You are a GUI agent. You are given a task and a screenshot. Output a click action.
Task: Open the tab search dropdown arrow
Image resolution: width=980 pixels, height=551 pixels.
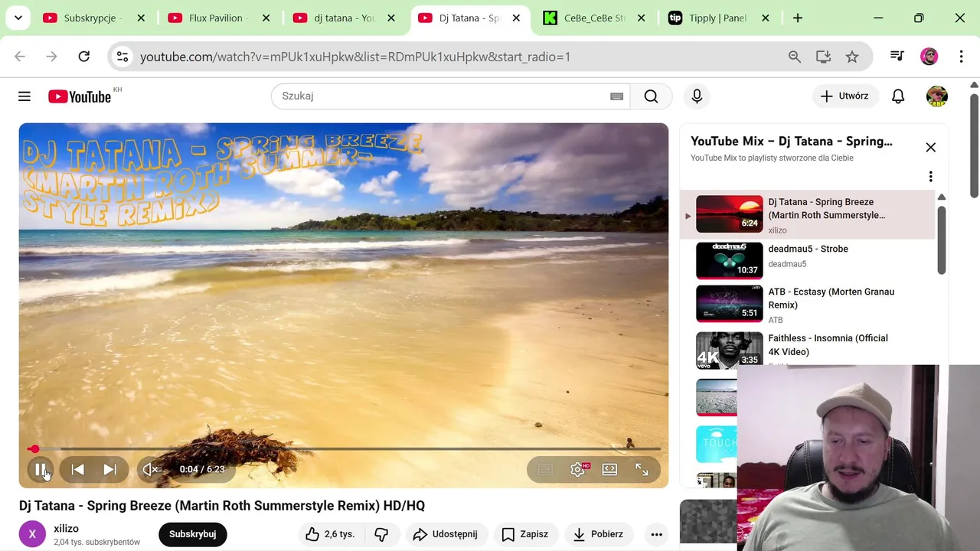18,18
